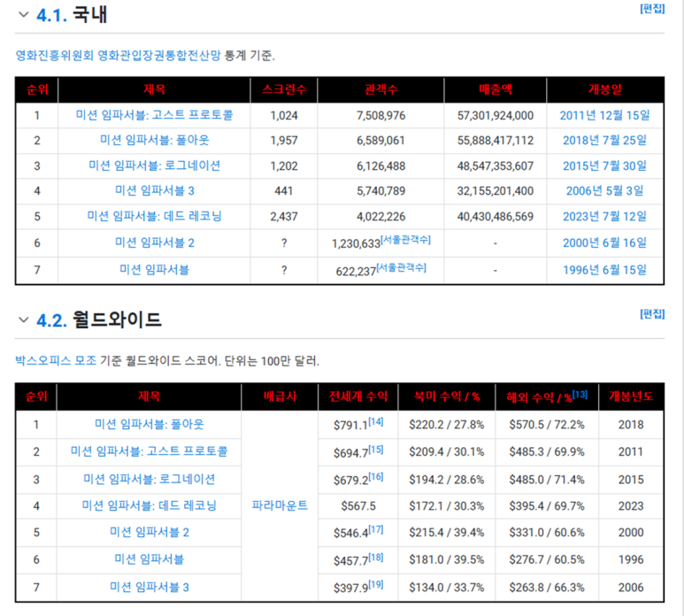Screen dimensions: 684x616
Task: Open the 4.2. section number link
Action: pyautogui.click(x=51, y=320)
